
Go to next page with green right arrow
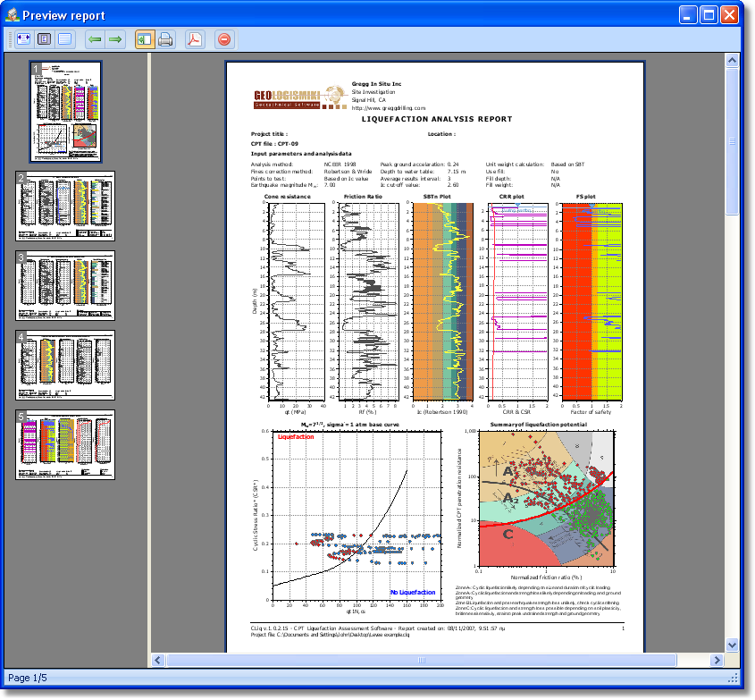(x=115, y=39)
